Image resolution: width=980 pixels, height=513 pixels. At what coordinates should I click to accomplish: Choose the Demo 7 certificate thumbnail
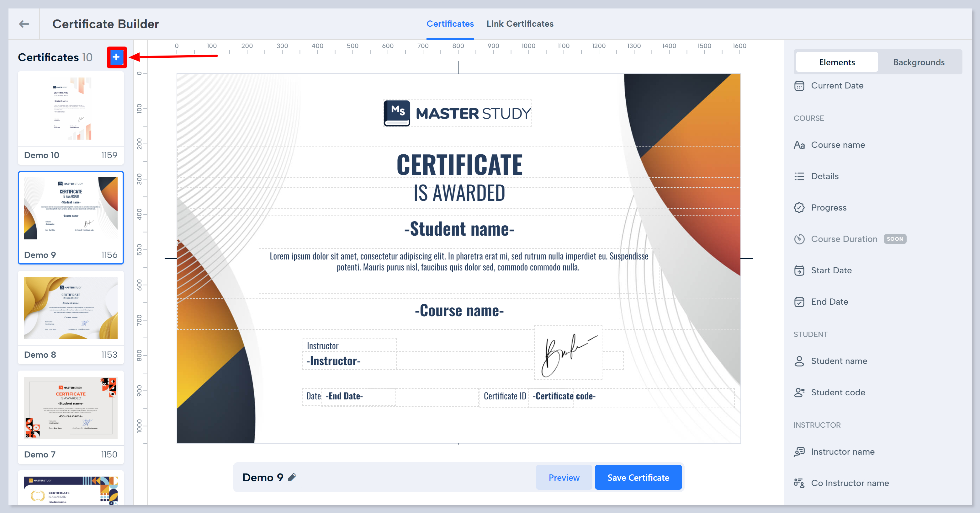coord(71,408)
